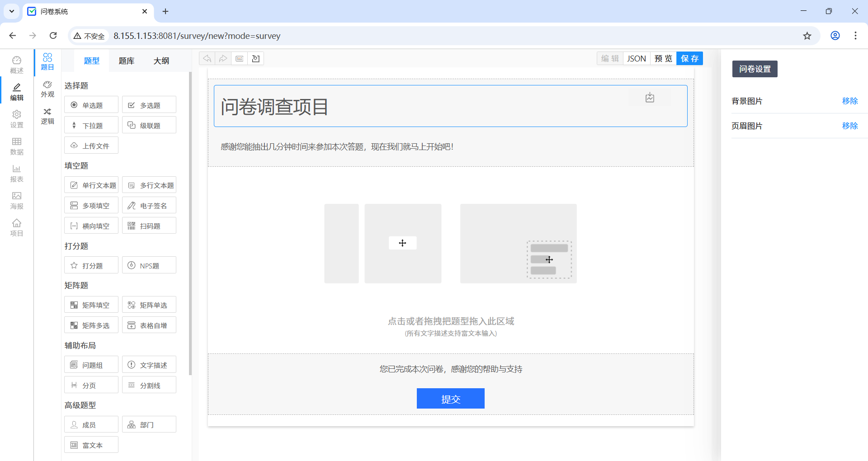Insert a 分割线 divider
This screenshot has height=461, width=868.
tap(149, 385)
